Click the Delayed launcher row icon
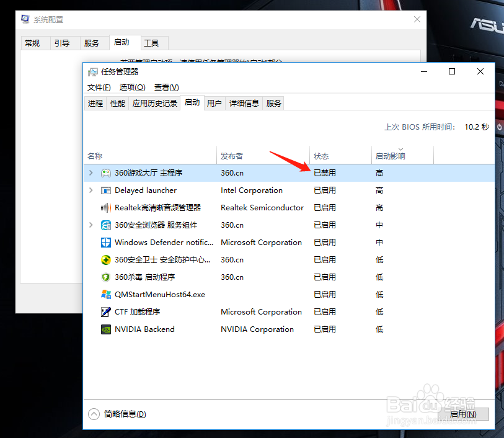The width and height of the screenshot is (504, 438). point(106,190)
